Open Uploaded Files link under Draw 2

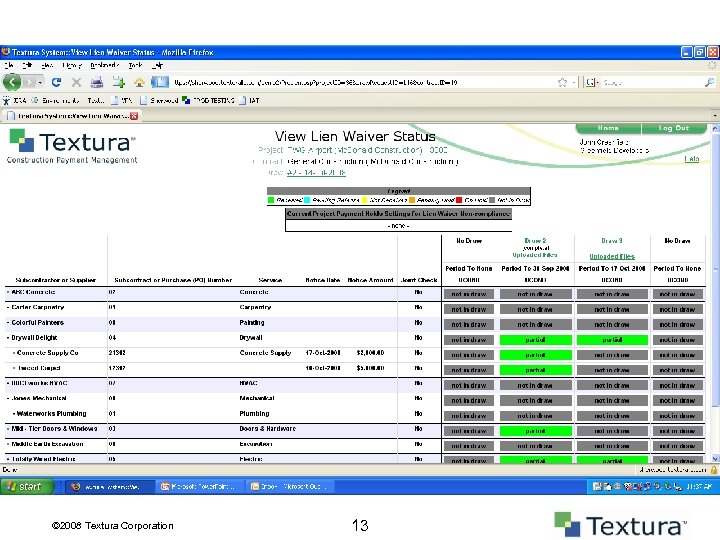click(x=535, y=255)
